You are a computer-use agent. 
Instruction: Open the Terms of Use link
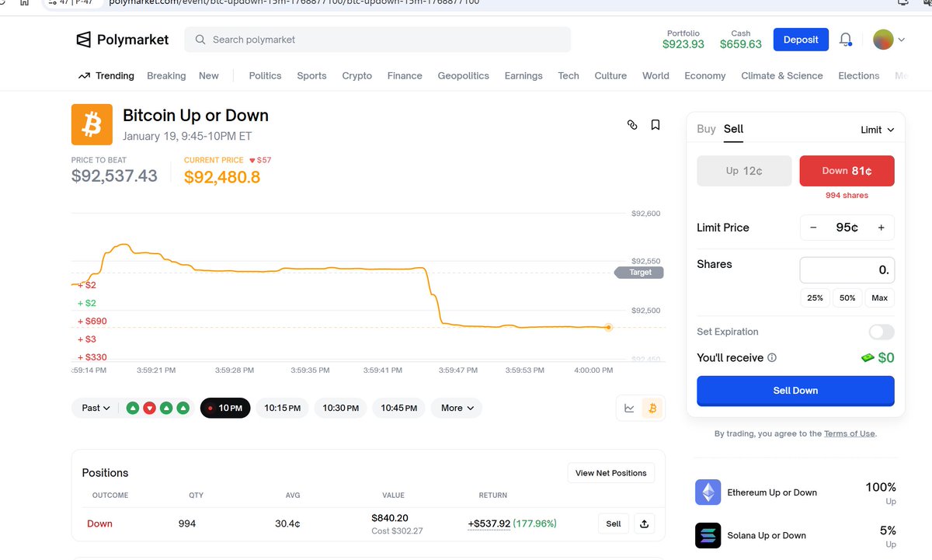849,433
